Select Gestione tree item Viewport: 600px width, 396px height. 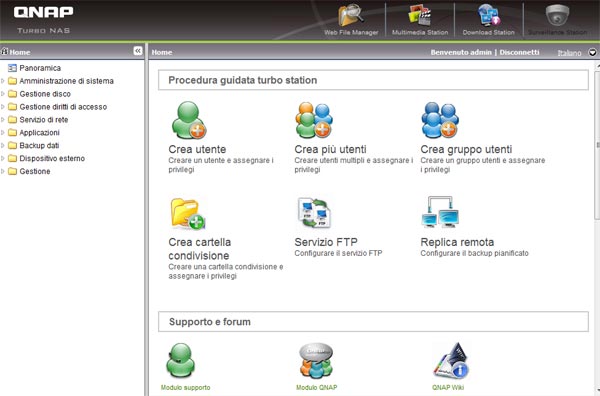point(35,171)
